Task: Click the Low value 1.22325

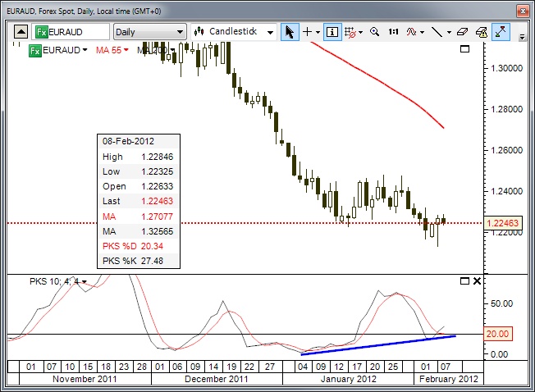Action: coord(158,171)
